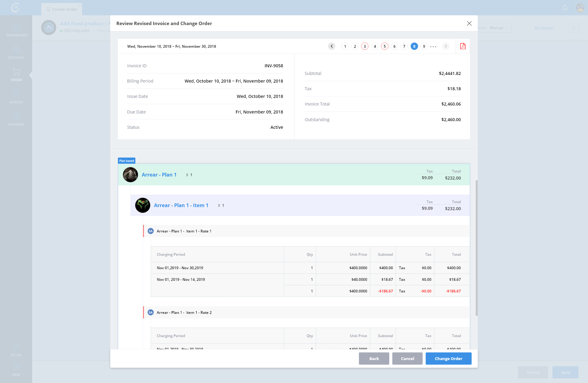The height and width of the screenshot is (383, 588).
Task: Expand more invoice pages ellipsis
Action: click(x=433, y=46)
